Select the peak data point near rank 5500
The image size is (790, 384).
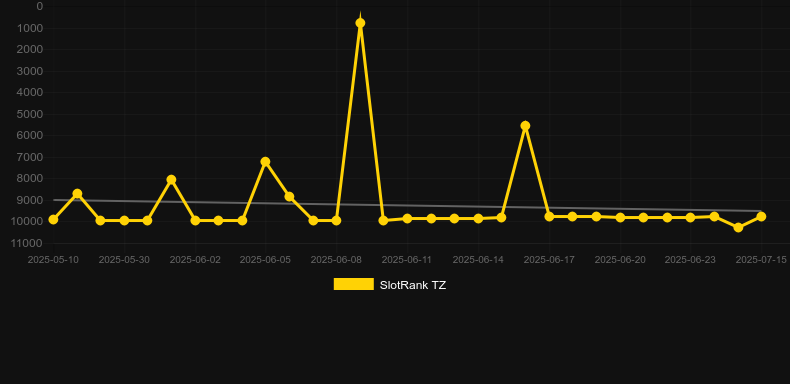tap(525, 126)
